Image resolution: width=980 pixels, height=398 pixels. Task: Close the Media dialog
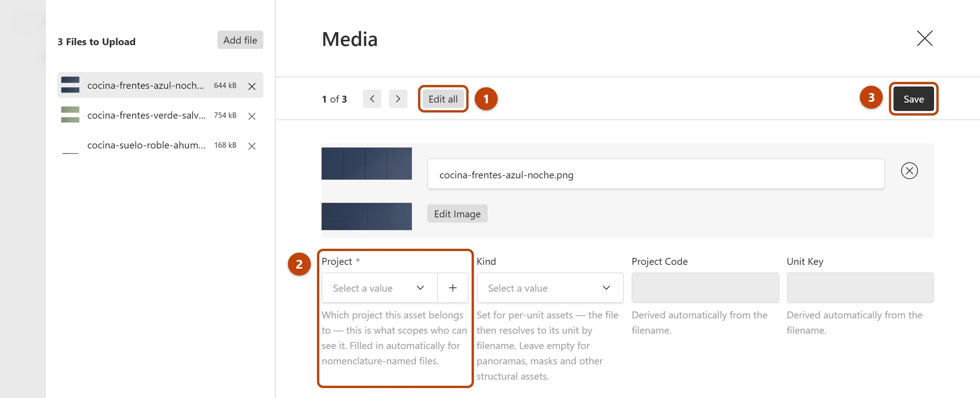(924, 38)
